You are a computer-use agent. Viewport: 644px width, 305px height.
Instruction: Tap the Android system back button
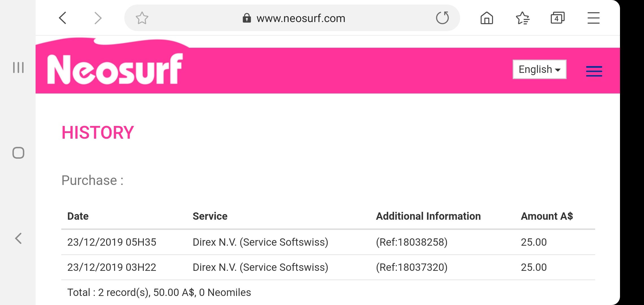pos(18,238)
